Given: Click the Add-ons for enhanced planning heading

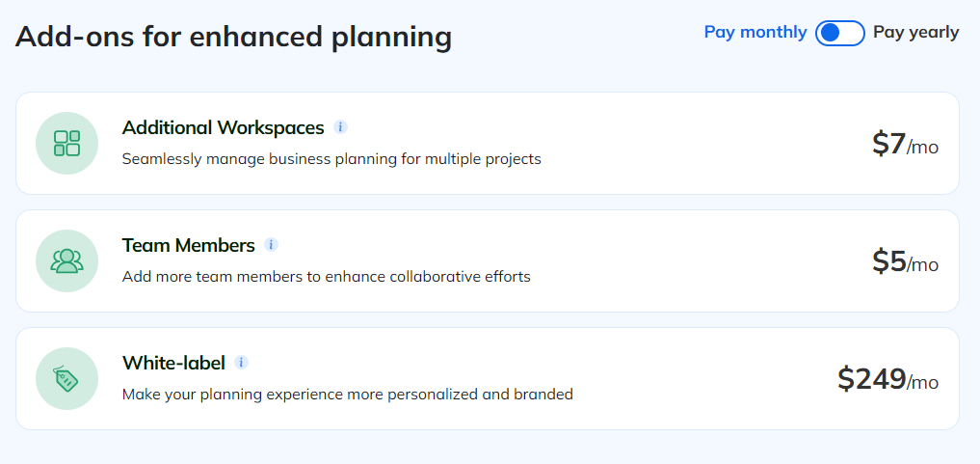Looking at the screenshot, I should [233, 37].
